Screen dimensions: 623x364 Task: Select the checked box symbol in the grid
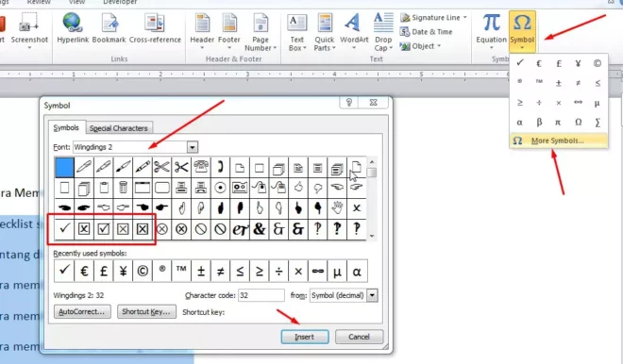(x=103, y=228)
